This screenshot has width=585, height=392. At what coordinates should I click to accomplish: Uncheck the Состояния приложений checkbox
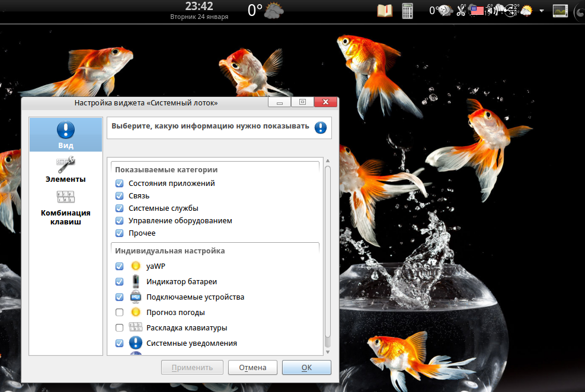coord(119,184)
